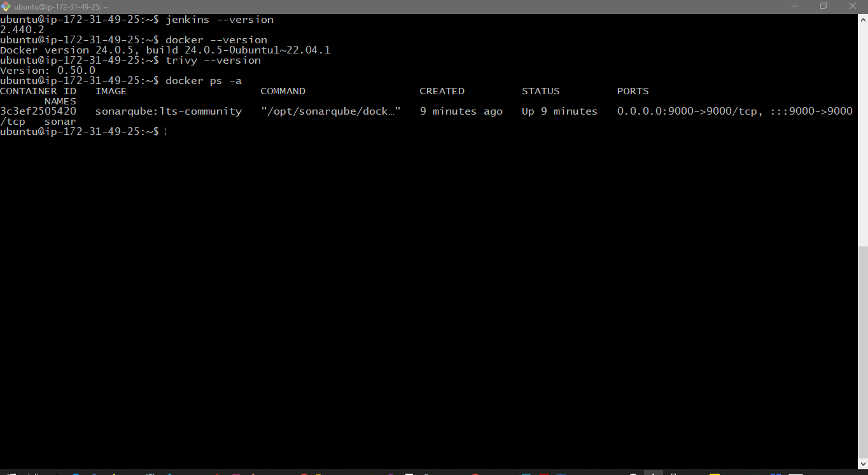Click the PORTS column header
This screenshot has height=475, width=868.
[633, 91]
